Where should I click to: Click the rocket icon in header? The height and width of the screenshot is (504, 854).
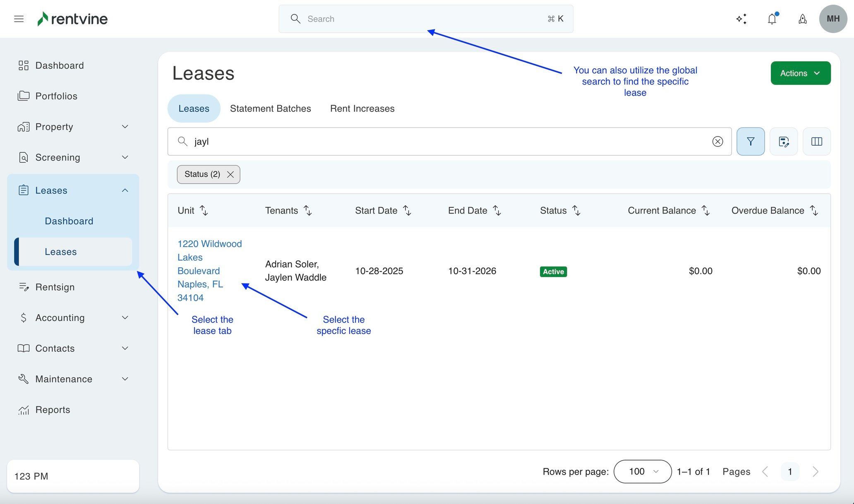pyautogui.click(x=802, y=19)
